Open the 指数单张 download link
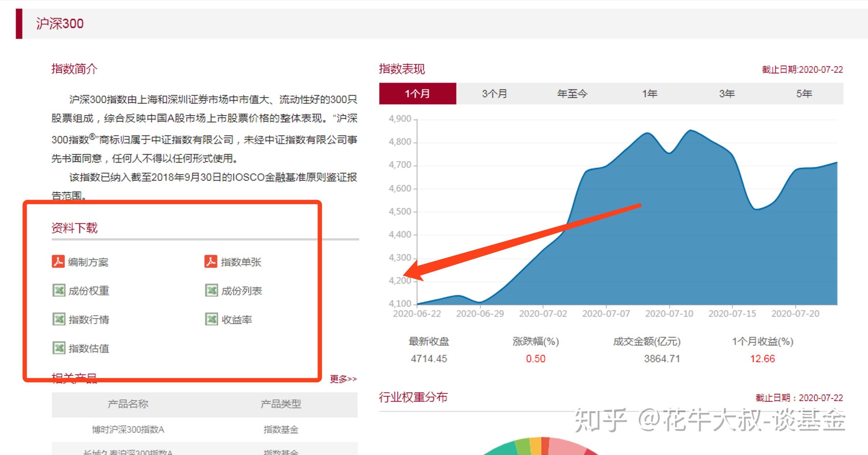868x455 pixels. 241,262
